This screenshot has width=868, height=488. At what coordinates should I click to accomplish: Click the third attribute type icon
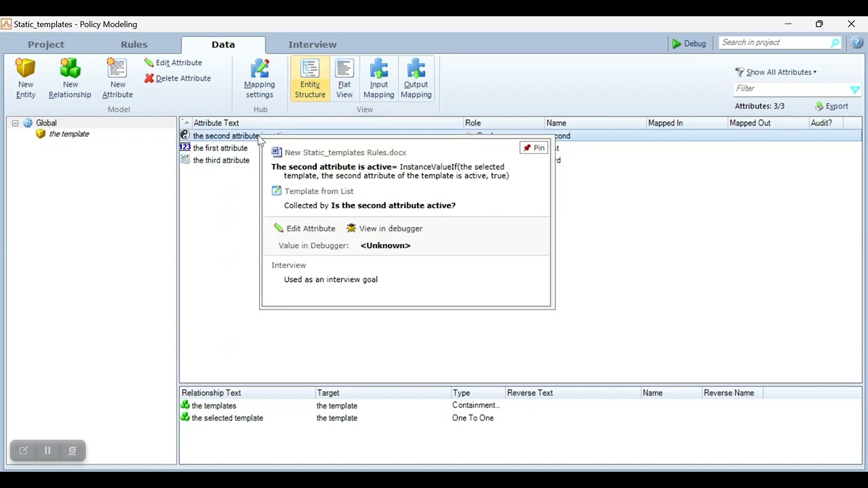click(x=185, y=160)
